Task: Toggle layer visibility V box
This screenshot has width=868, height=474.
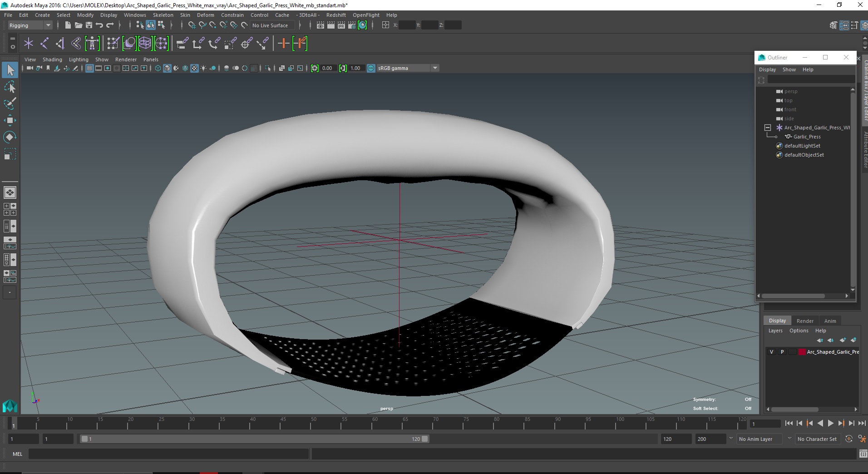Action: 771,352
